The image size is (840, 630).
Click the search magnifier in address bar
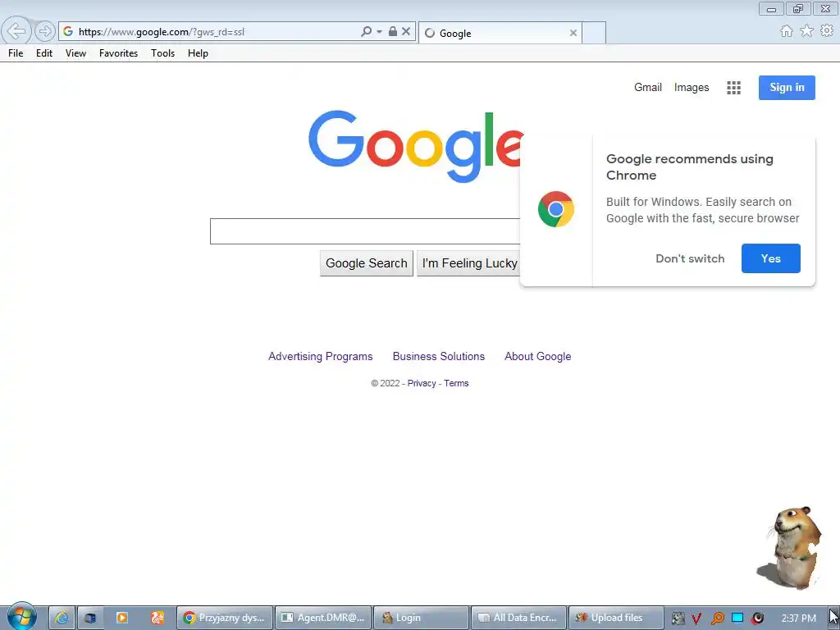click(x=366, y=32)
